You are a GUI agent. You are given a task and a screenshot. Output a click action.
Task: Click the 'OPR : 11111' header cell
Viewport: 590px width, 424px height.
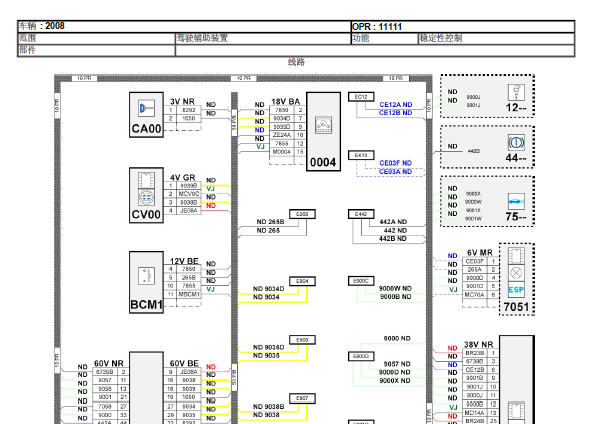click(462, 27)
